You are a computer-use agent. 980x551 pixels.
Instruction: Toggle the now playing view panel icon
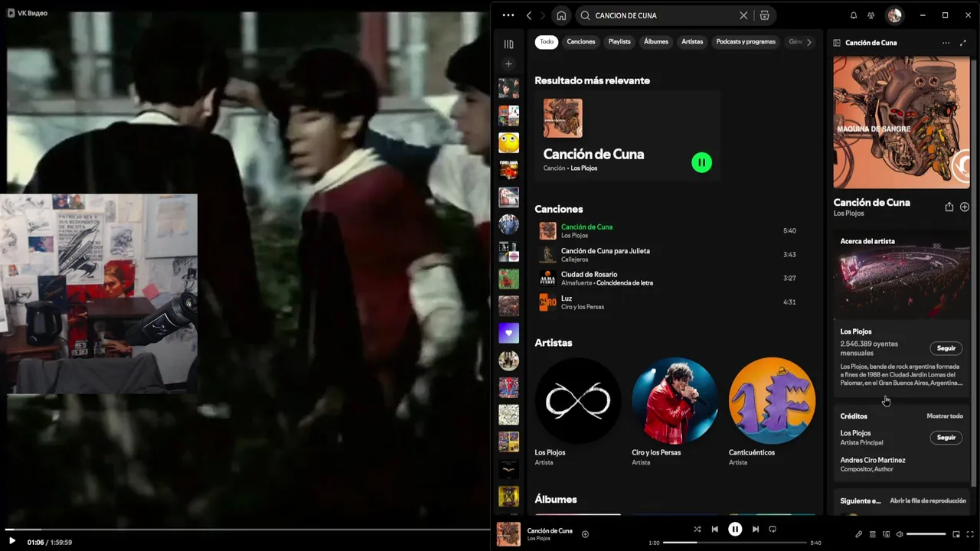point(837,43)
